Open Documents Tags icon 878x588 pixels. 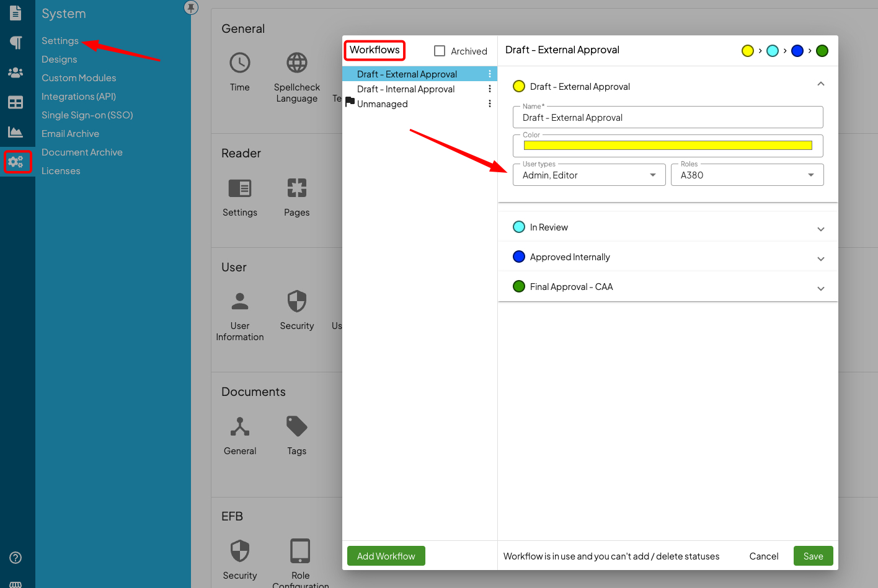[297, 426]
